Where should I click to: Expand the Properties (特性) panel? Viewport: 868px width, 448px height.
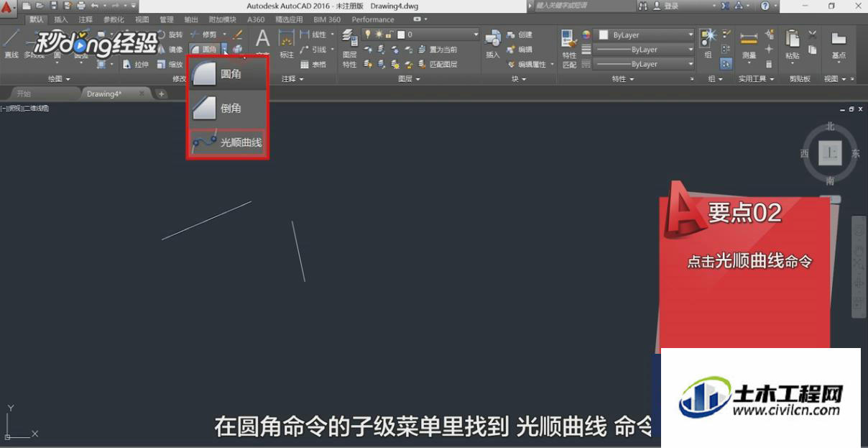pos(623,79)
